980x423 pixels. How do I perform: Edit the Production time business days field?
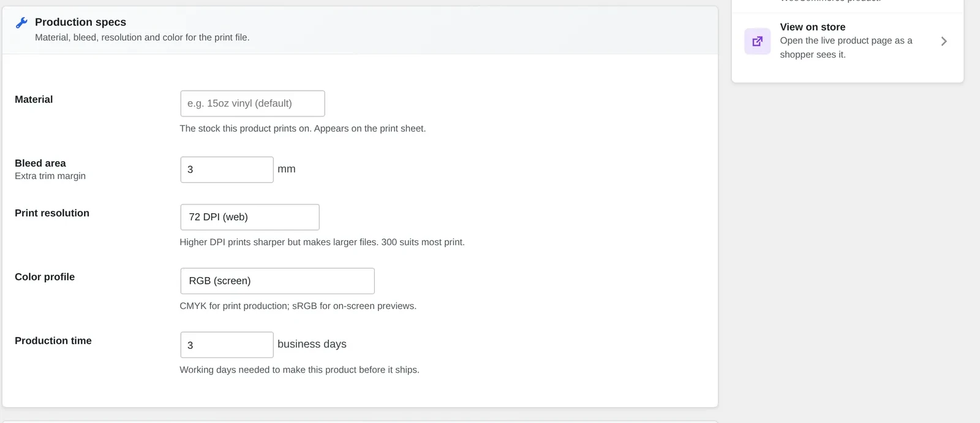click(x=227, y=345)
